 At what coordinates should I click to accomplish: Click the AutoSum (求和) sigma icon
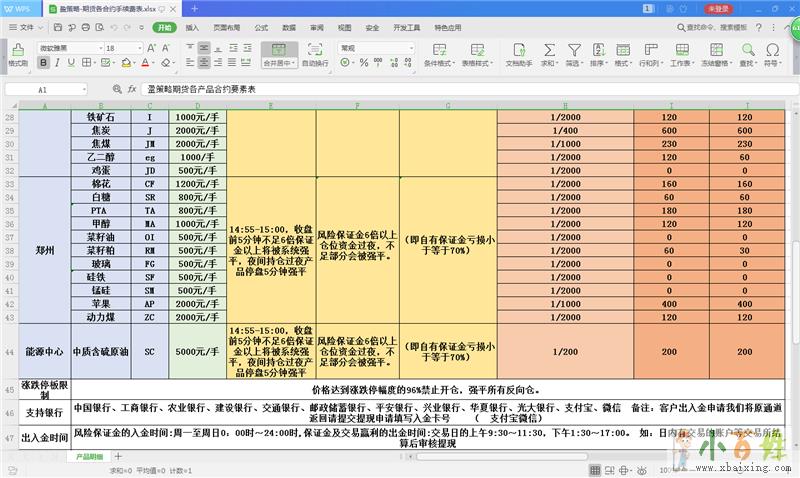pyautogui.click(x=547, y=51)
